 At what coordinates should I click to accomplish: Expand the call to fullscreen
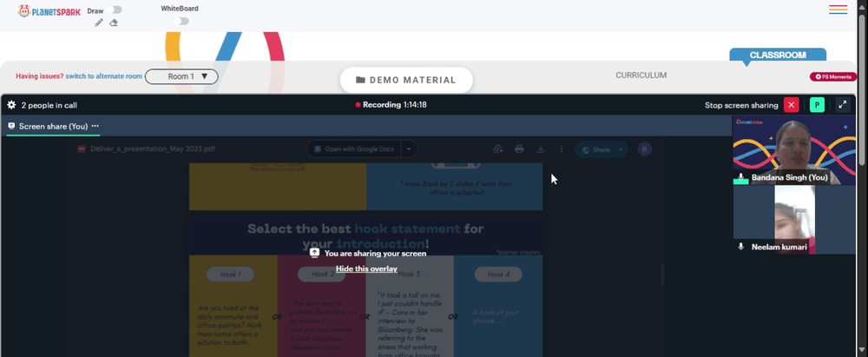(x=843, y=105)
